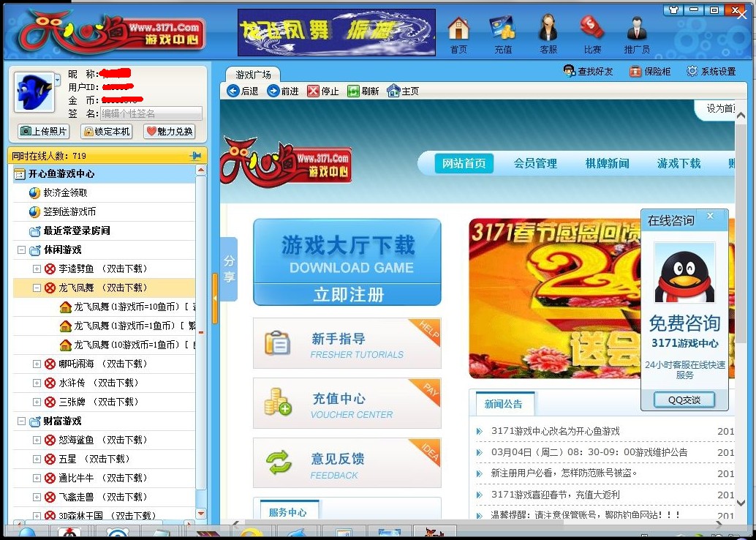Open 游戏下载 in the site navigation
Image resolution: width=756 pixels, height=540 pixels.
[x=678, y=164]
